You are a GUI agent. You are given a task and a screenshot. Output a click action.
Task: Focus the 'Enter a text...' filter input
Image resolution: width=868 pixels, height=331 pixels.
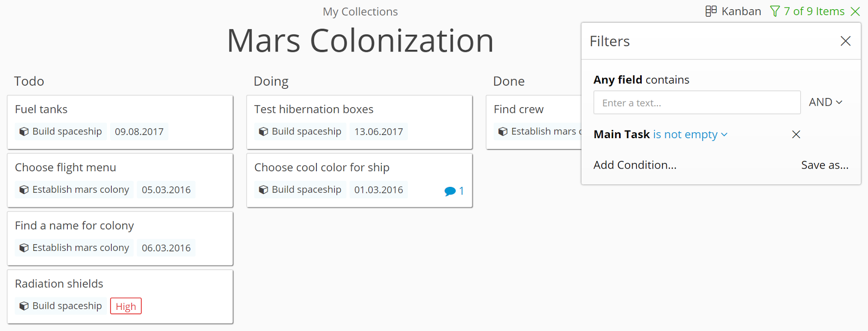click(697, 102)
